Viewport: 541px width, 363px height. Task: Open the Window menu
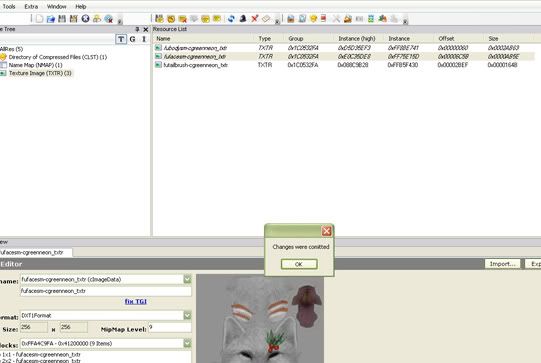pos(57,7)
